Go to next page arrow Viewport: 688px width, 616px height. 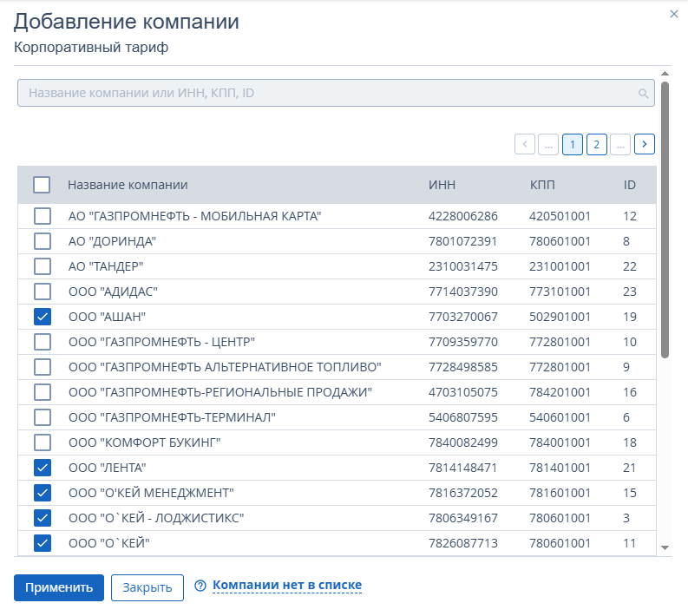click(644, 144)
